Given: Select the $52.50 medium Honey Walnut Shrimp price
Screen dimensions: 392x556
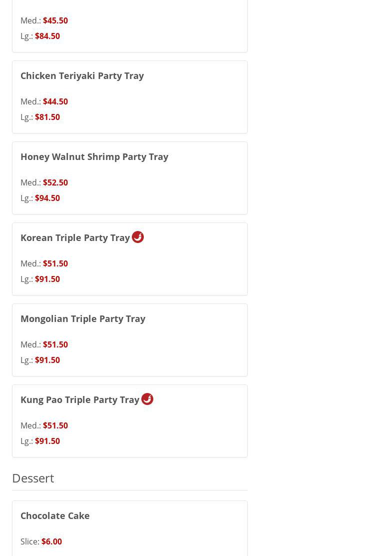Looking at the screenshot, I should (55, 182).
